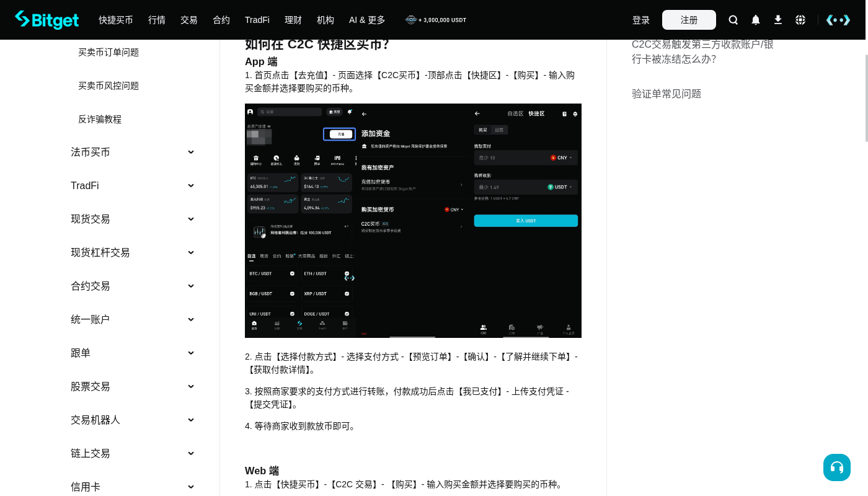The height and width of the screenshot is (496, 868).
Task: Click the Web 端 subheading
Action: [x=262, y=471]
